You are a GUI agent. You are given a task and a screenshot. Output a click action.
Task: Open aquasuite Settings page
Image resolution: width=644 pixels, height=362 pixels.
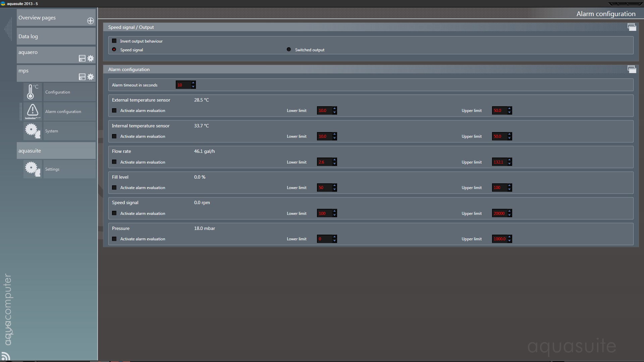52,169
